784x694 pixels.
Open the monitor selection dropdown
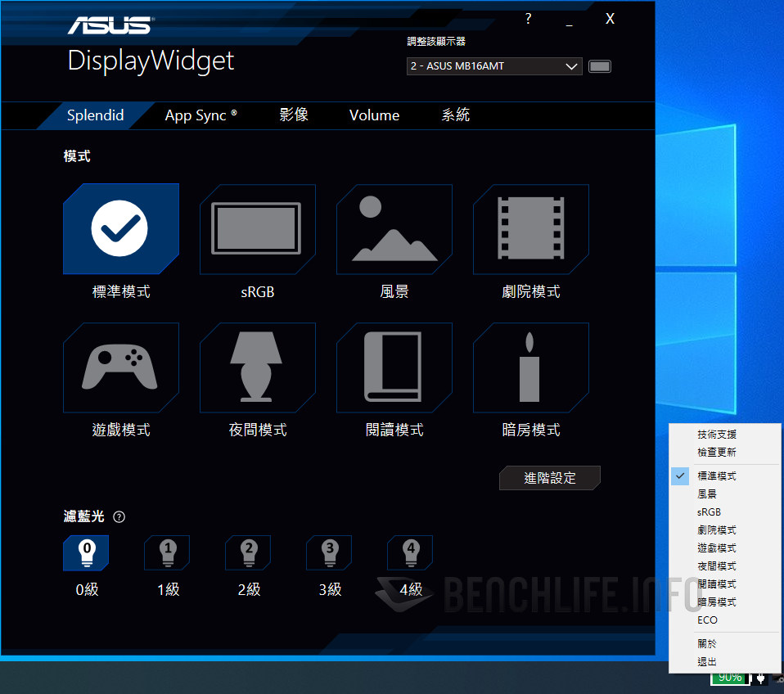494,66
